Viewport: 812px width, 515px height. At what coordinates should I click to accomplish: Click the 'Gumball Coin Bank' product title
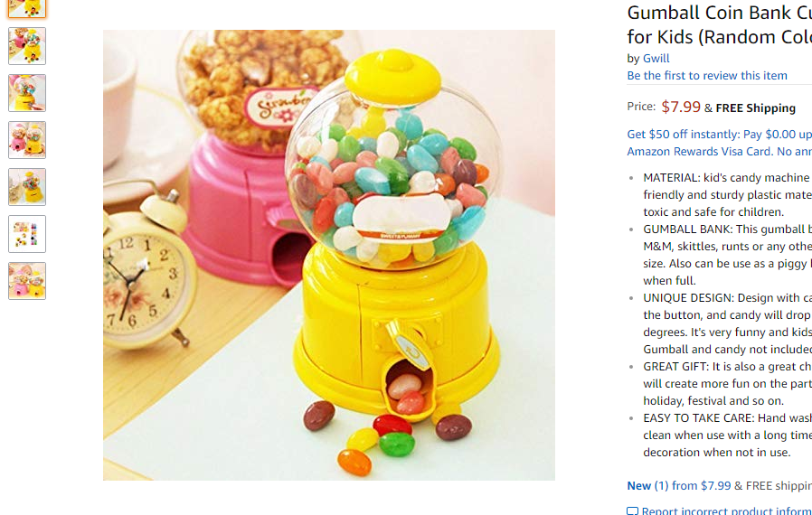click(719, 24)
